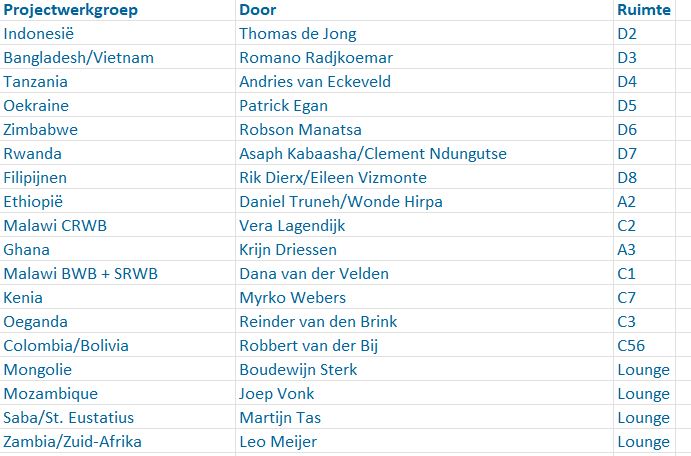The image size is (691, 456).
Task: Click the room cell D4
Action: 627,82
